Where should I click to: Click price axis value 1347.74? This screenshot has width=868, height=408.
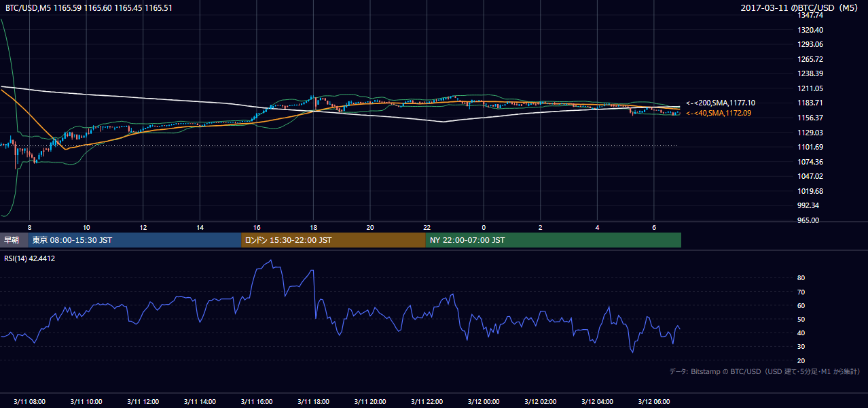point(812,15)
